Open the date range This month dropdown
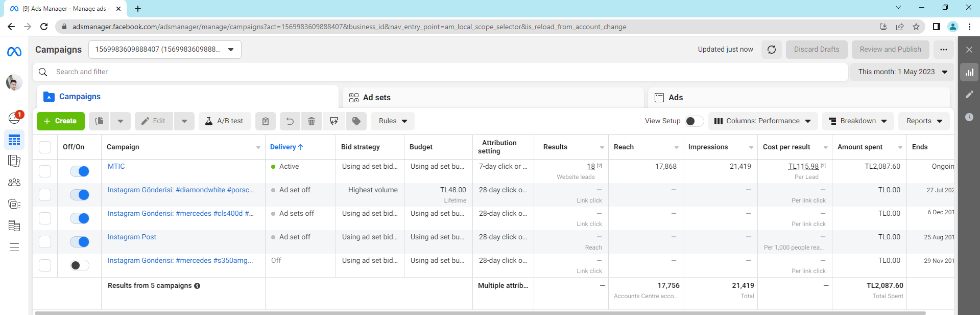The width and height of the screenshot is (980, 315). click(902, 72)
